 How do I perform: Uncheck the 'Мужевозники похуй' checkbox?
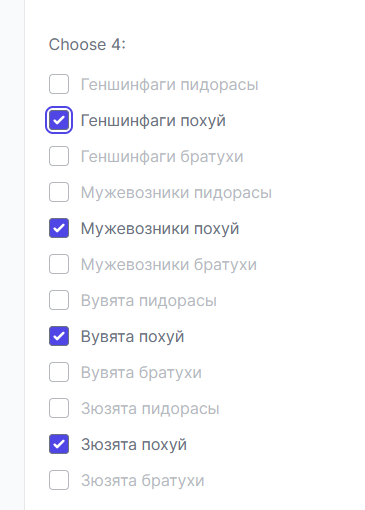pos(59,228)
